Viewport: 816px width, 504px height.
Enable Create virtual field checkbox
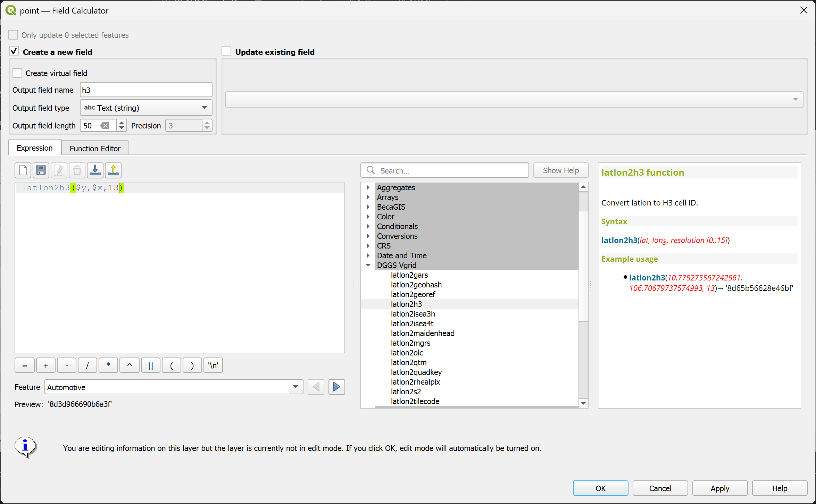pos(17,73)
